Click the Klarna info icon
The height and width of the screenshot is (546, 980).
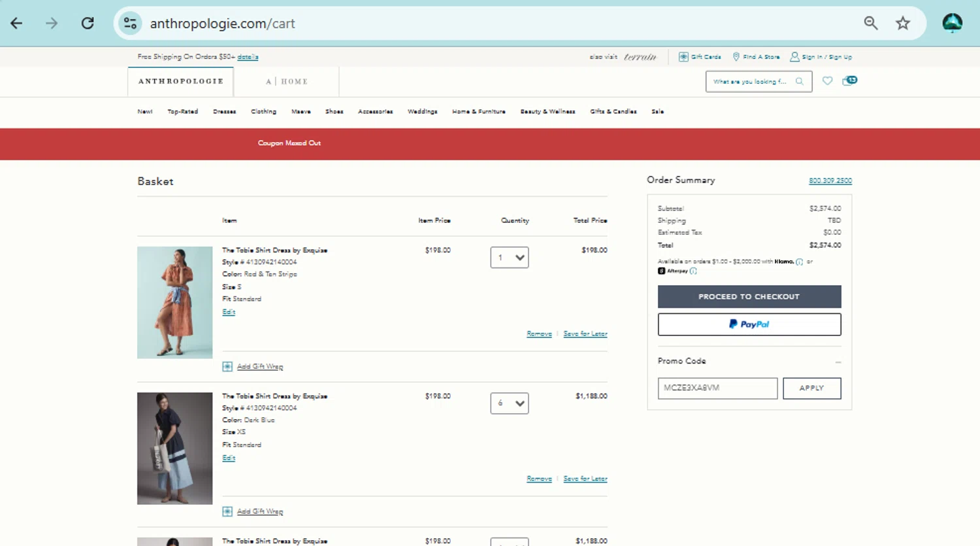pyautogui.click(x=799, y=262)
